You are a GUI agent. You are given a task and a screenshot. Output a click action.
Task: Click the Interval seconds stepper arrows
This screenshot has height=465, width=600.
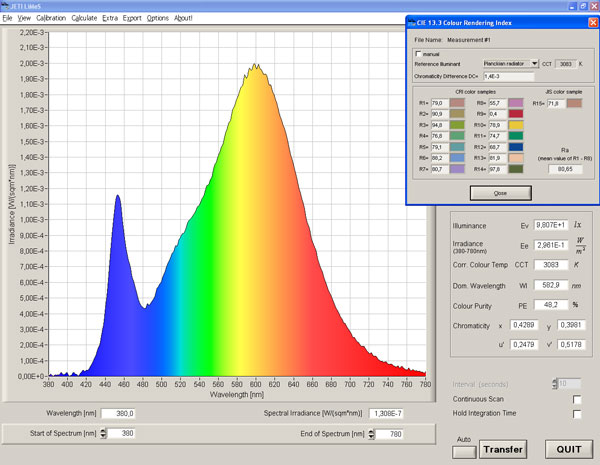pyautogui.click(x=555, y=384)
